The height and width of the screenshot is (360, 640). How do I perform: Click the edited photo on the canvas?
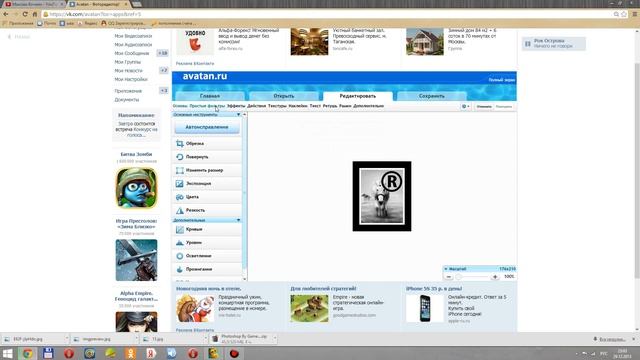382,196
